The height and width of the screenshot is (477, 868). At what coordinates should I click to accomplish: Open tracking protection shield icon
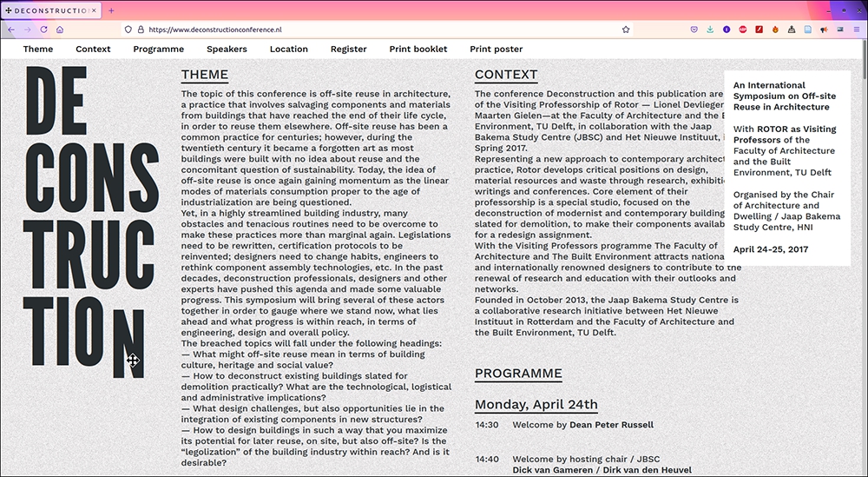(x=128, y=30)
